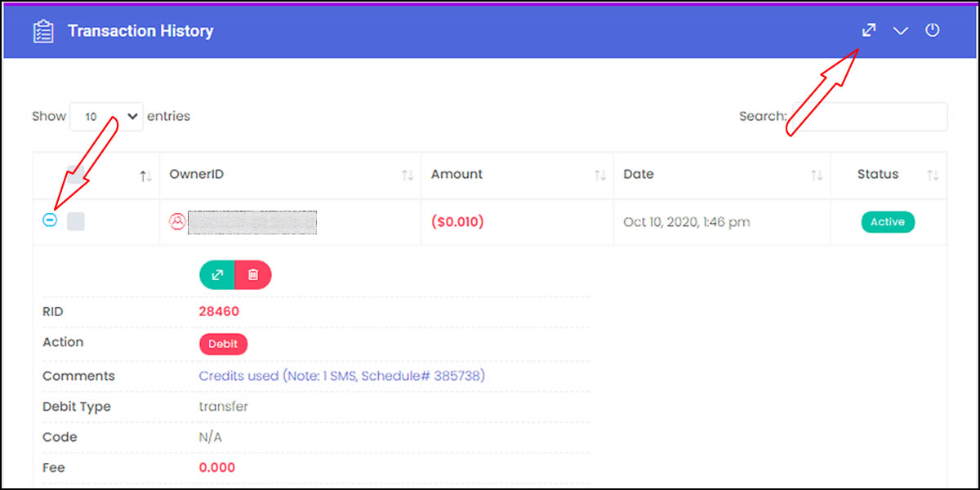The width and height of the screenshot is (980, 490).
Task: Click the red Debit action badge
Action: [x=223, y=344]
